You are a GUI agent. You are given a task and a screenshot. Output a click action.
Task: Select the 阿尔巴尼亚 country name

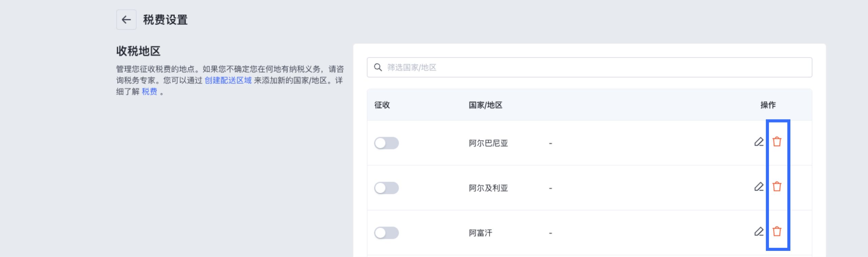(488, 143)
